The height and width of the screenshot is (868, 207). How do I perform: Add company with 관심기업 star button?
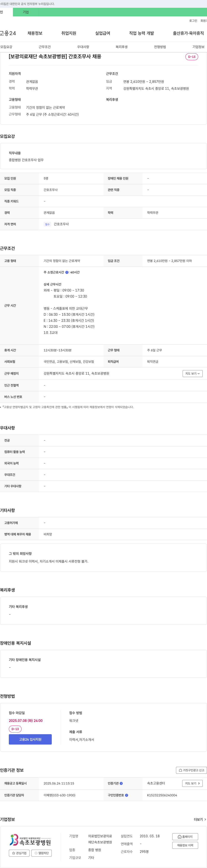[x=19, y=853]
